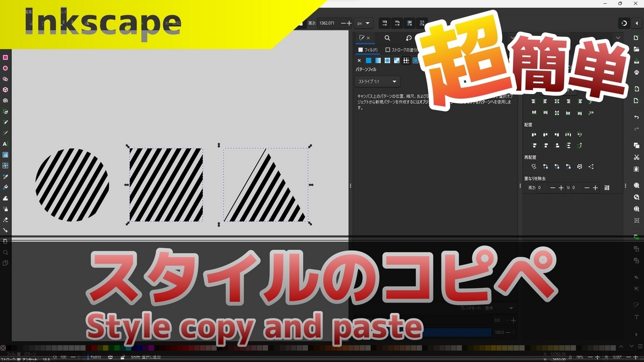Select the Spiral tool
The image size is (644, 362).
click(5, 100)
